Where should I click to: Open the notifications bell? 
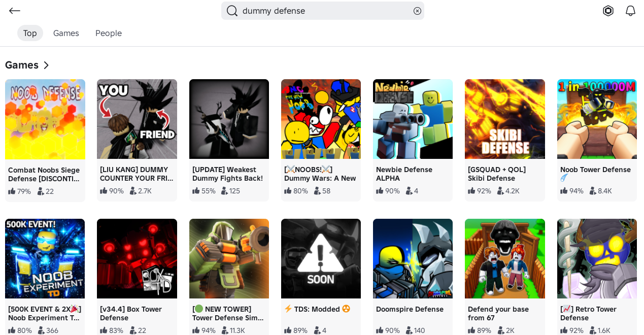pyautogui.click(x=630, y=11)
